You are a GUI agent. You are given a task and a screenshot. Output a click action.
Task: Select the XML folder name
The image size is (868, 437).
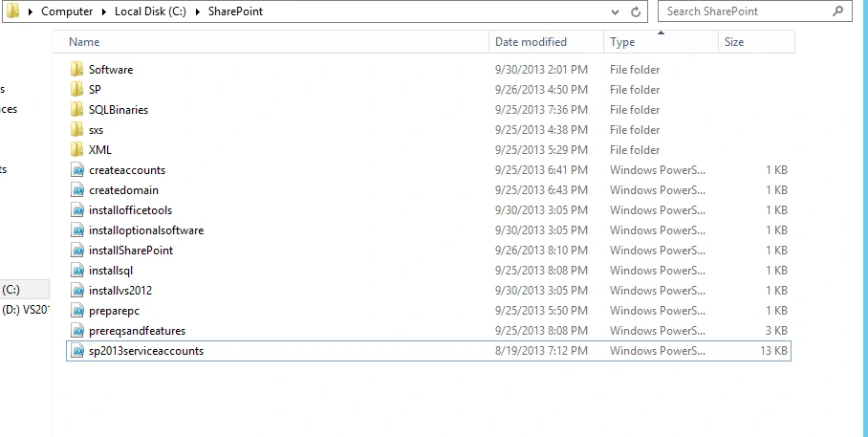tap(99, 150)
